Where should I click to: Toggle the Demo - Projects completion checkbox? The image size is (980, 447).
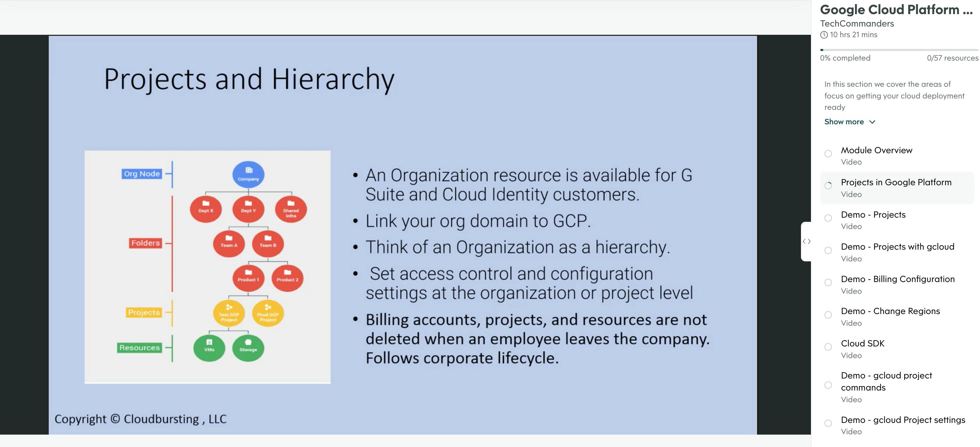(829, 218)
